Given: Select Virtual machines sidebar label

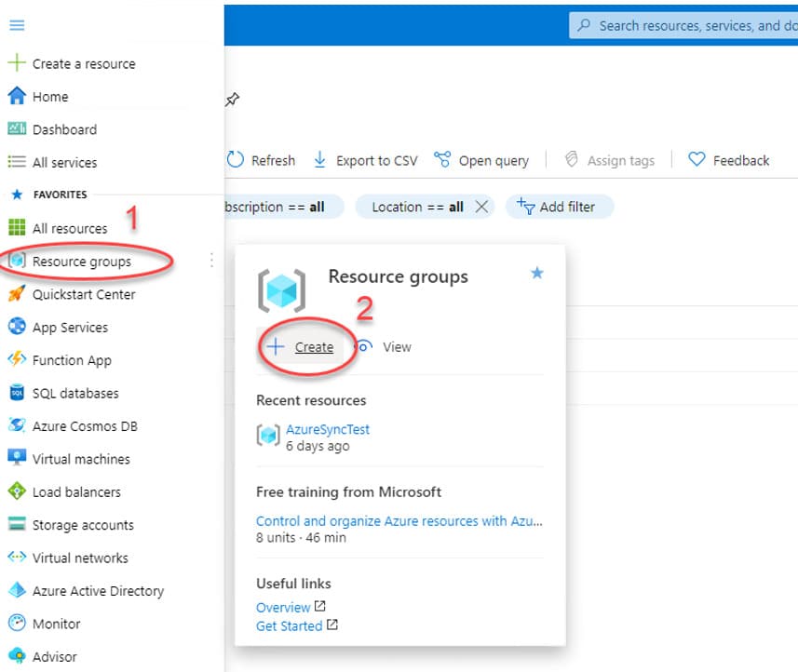Looking at the screenshot, I should coord(81,459).
